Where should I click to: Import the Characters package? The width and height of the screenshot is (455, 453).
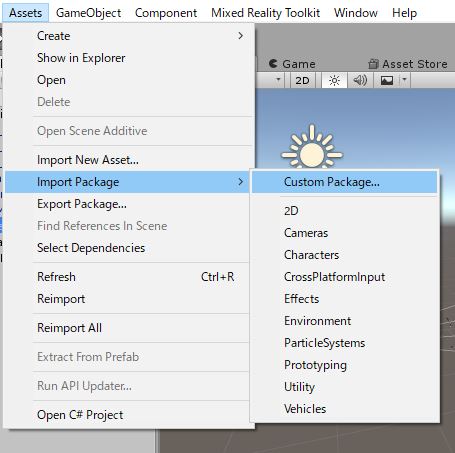coord(344,255)
